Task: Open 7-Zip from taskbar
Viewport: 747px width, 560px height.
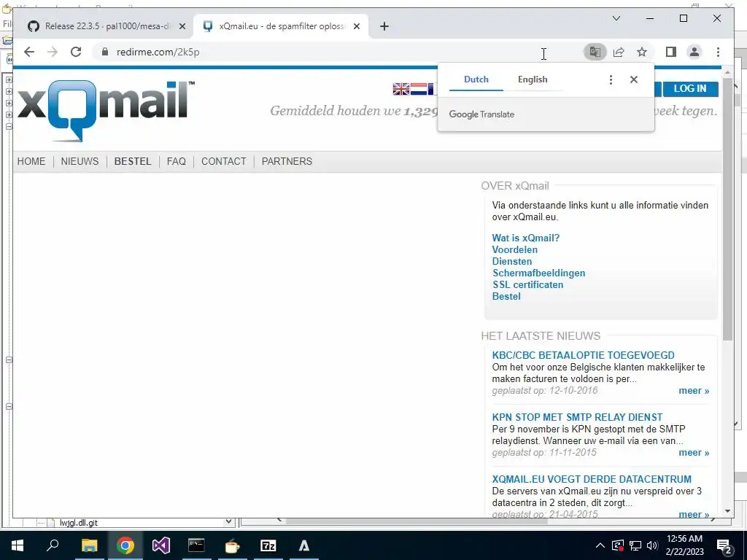Action: pyautogui.click(x=268, y=545)
